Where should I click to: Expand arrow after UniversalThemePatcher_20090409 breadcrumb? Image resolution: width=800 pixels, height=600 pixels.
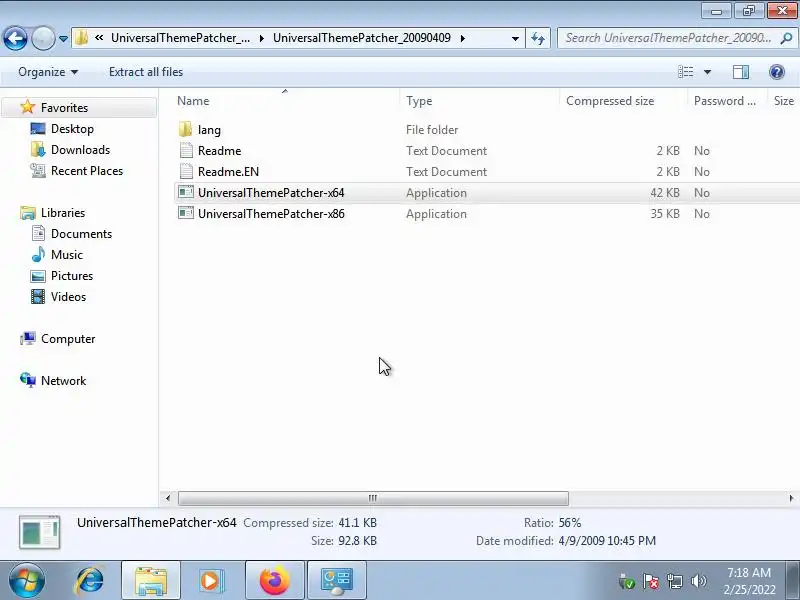click(x=463, y=38)
